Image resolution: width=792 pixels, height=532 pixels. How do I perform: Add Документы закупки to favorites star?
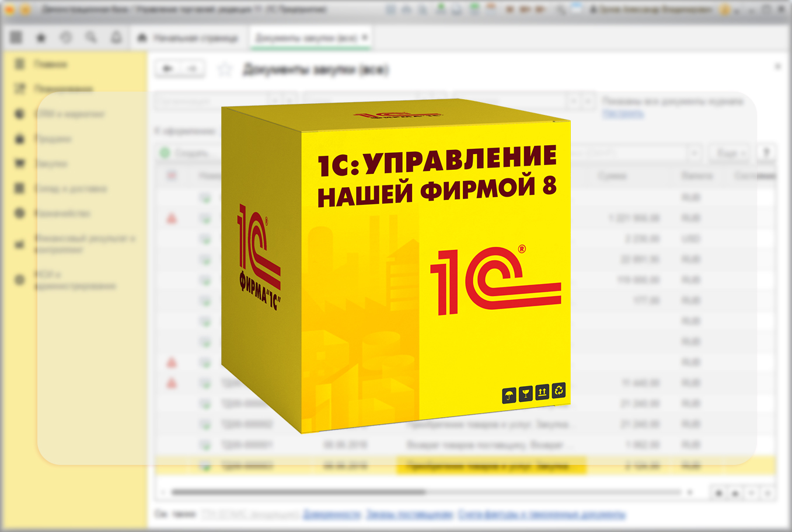(225, 69)
